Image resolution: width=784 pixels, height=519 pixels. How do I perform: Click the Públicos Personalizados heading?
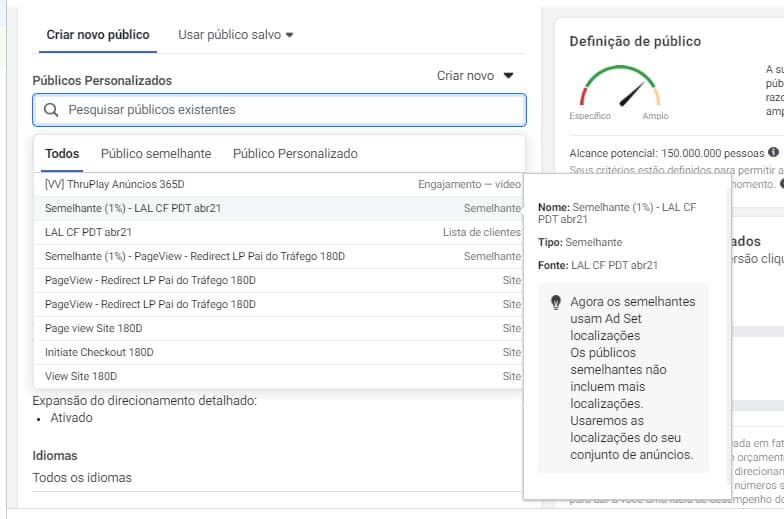point(102,80)
